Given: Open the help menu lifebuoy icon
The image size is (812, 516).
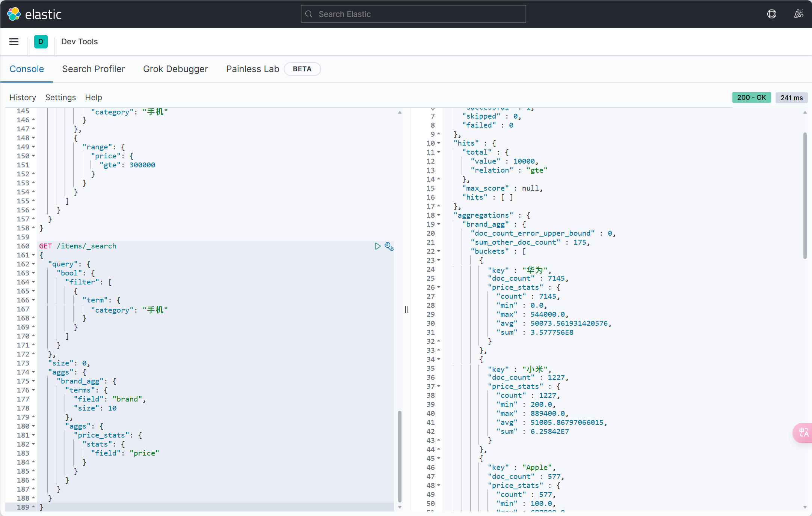Looking at the screenshot, I should point(771,14).
